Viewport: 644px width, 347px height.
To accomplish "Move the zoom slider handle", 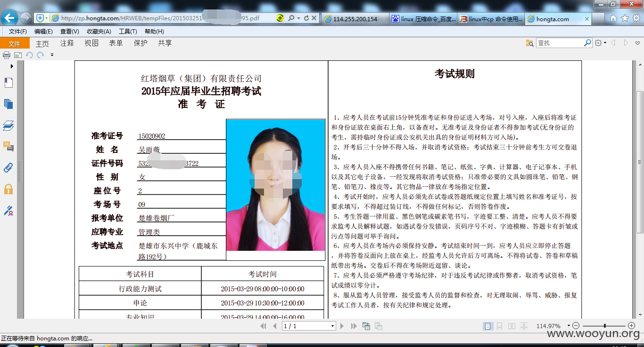I will [604, 326].
